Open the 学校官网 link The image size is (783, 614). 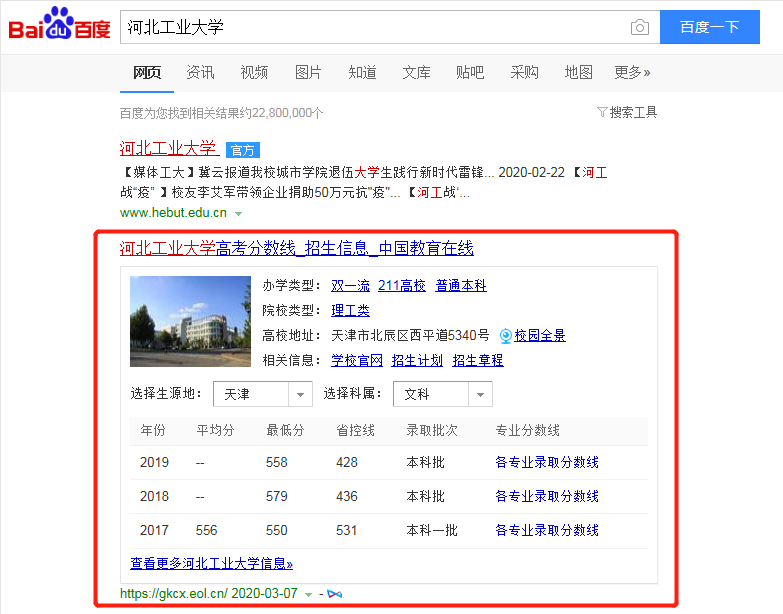point(357,360)
